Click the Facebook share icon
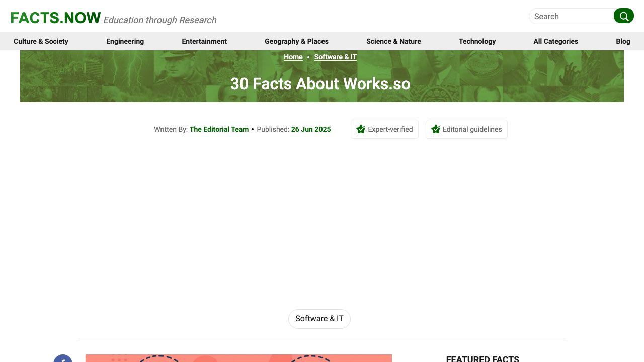 coord(63,358)
